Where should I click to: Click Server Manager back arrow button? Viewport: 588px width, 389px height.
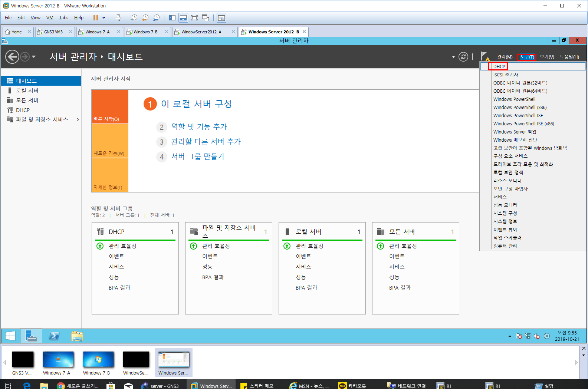(12, 57)
